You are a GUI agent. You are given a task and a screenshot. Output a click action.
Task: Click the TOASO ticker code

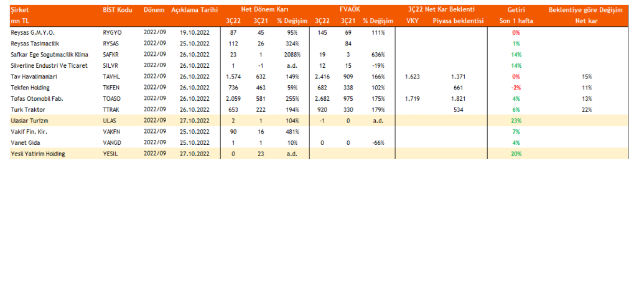(112, 98)
